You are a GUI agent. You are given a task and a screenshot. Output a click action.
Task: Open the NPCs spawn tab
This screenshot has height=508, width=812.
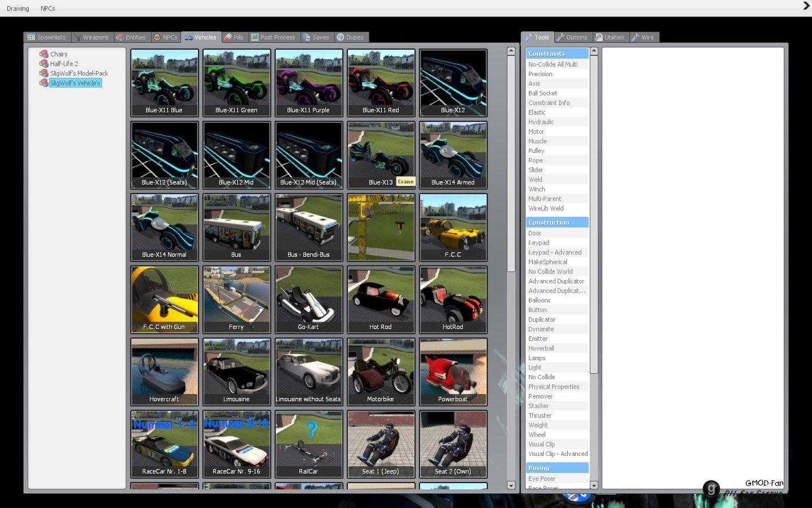coord(166,37)
